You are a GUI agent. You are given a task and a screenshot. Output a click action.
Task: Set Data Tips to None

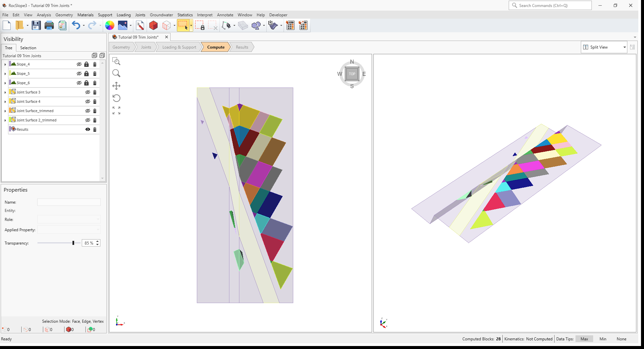(621, 339)
